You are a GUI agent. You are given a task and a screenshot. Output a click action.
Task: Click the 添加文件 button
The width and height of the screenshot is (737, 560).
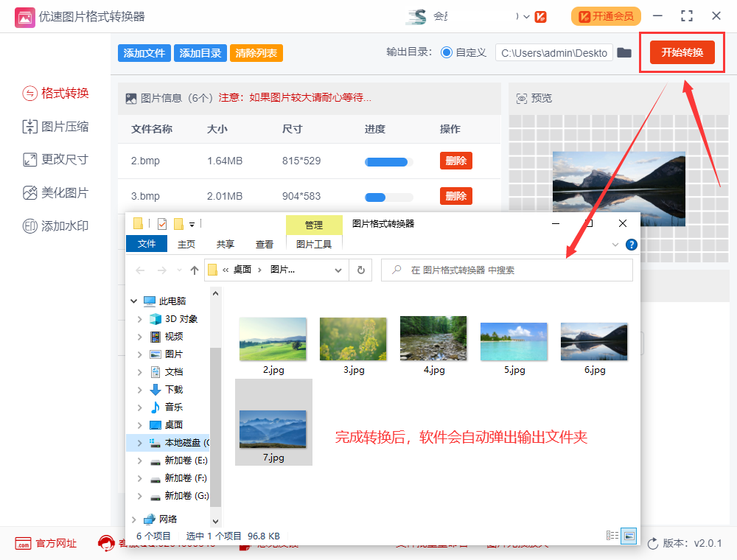pos(144,53)
